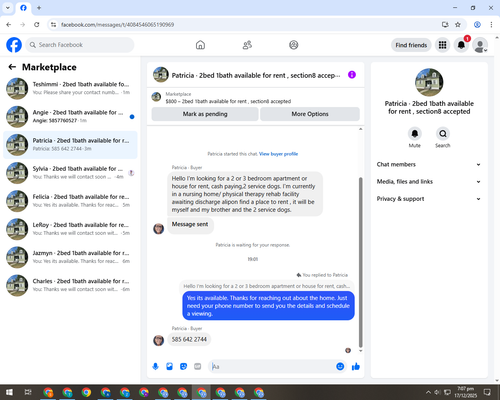Screen dimensions: 500x400
Task: Open the Windows Start button
Action: coord(9,392)
